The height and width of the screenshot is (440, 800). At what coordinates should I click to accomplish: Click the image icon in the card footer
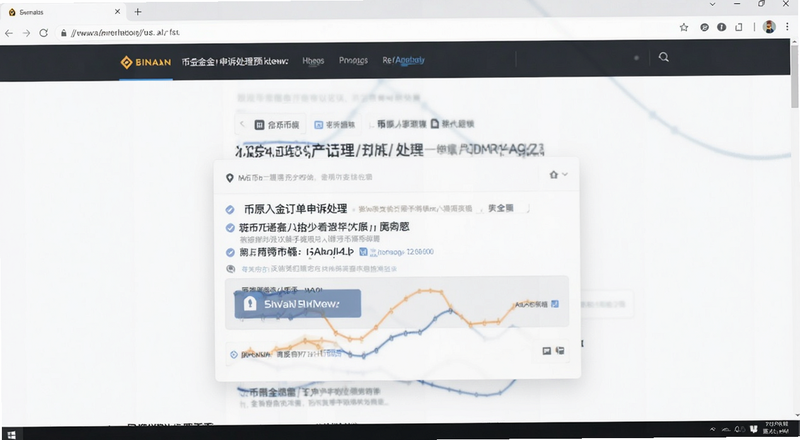click(x=546, y=351)
